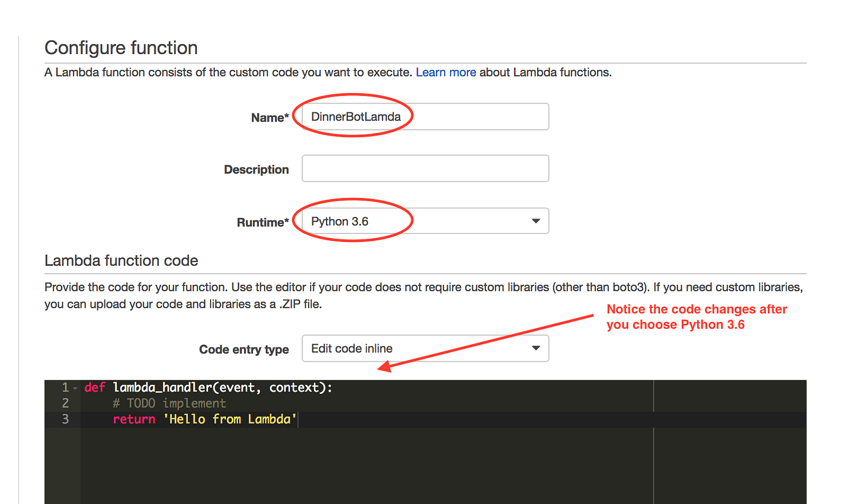The height and width of the screenshot is (504, 849).
Task: Expand the "Edit code inline" dropdown
Action: pos(414,349)
